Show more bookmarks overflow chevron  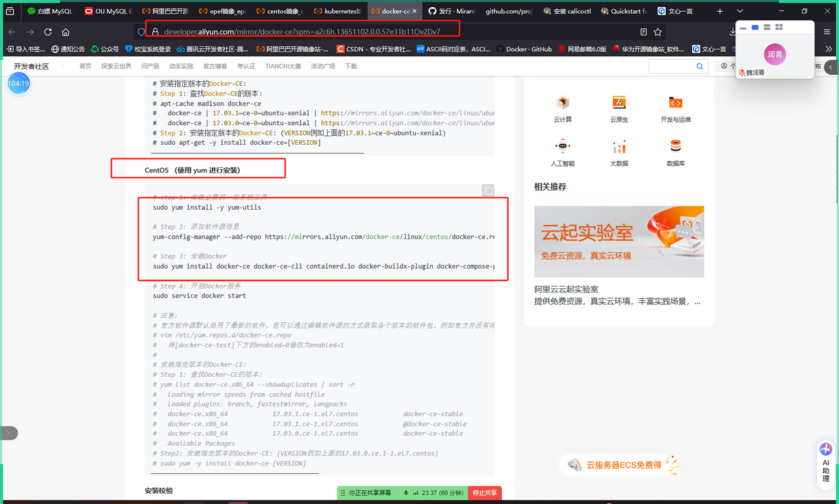pos(829,48)
